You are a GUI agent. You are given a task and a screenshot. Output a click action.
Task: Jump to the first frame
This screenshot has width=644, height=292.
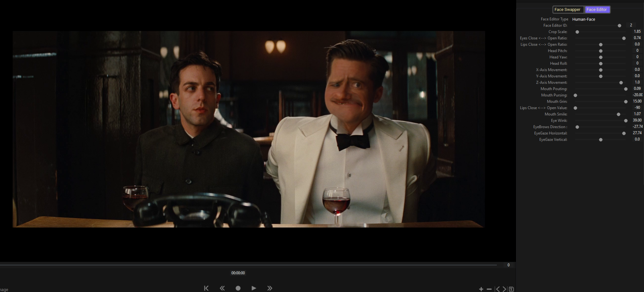[x=206, y=288]
